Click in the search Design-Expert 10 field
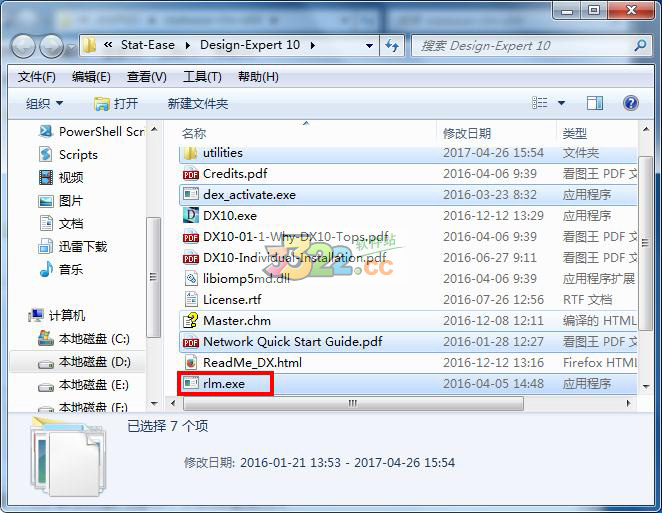The height and width of the screenshot is (513, 662). 524,45
